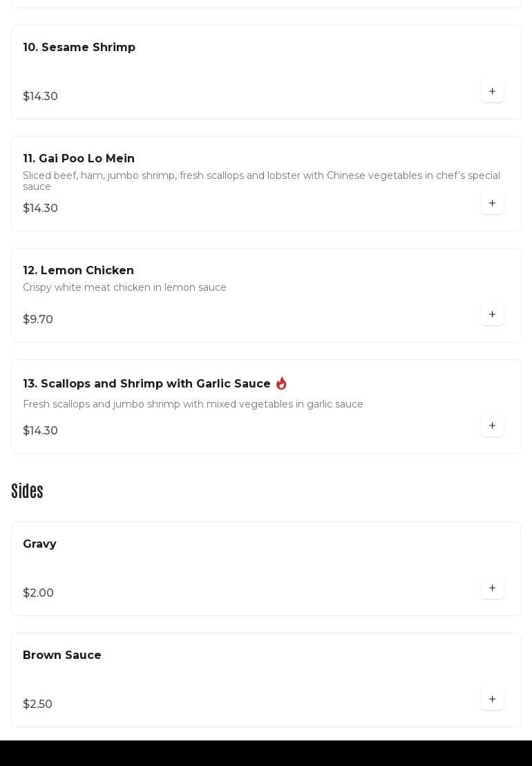Screen dimensions: 532x766
Task: Click Fresh scallops and jumbo shrimp description
Action: coord(193,404)
